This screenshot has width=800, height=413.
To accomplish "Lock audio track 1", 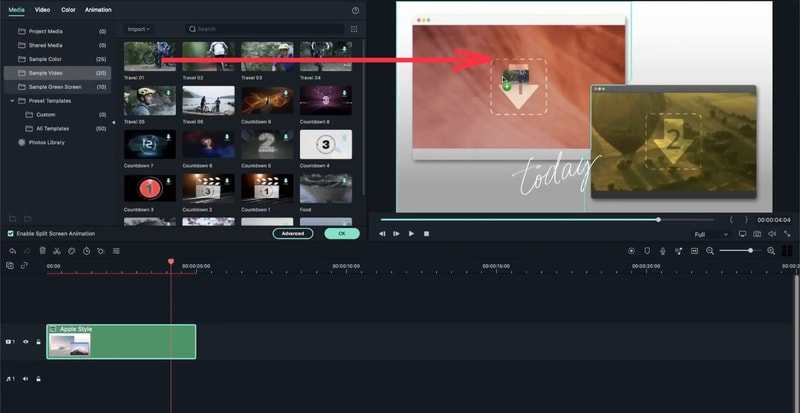I will coord(38,379).
